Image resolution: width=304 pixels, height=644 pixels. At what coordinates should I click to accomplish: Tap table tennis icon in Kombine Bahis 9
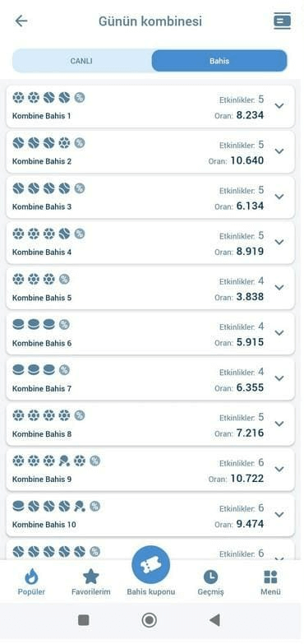[64, 461]
